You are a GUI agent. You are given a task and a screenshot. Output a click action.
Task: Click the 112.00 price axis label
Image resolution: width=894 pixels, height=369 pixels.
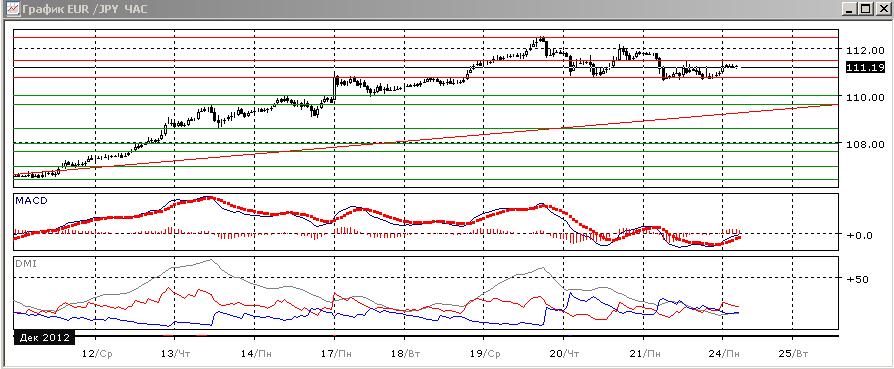[x=865, y=50]
